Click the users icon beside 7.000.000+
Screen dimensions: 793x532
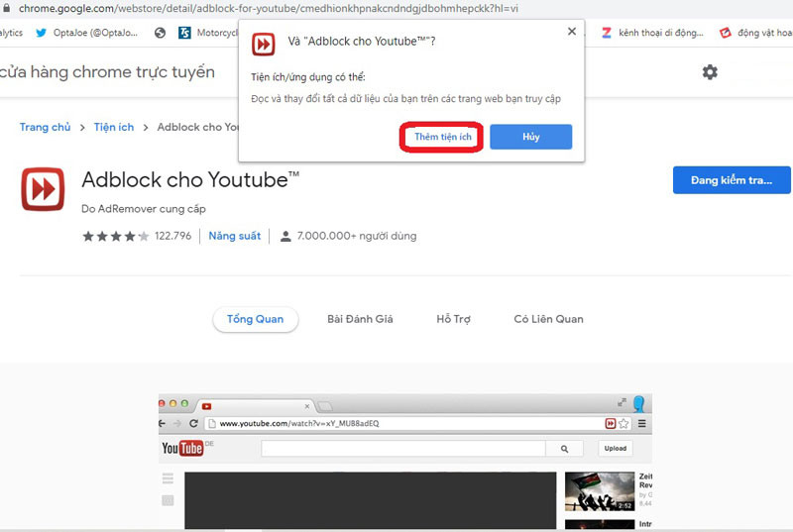tap(285, 236)
